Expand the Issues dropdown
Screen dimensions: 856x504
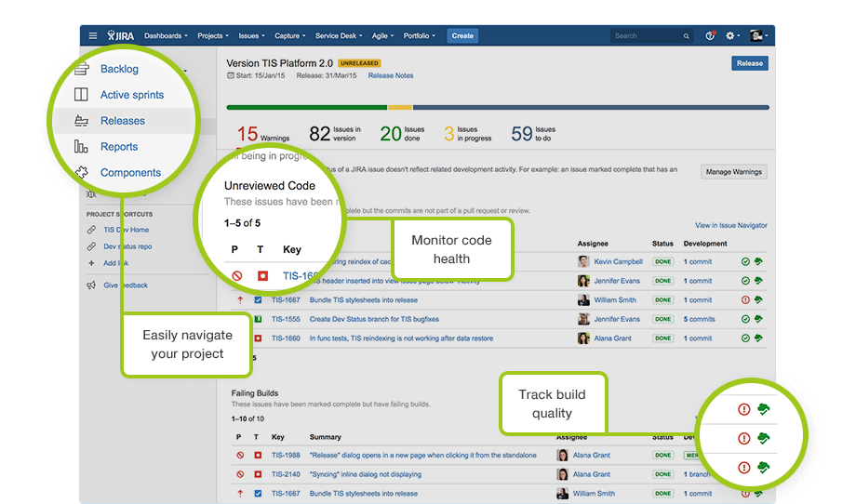251,36
